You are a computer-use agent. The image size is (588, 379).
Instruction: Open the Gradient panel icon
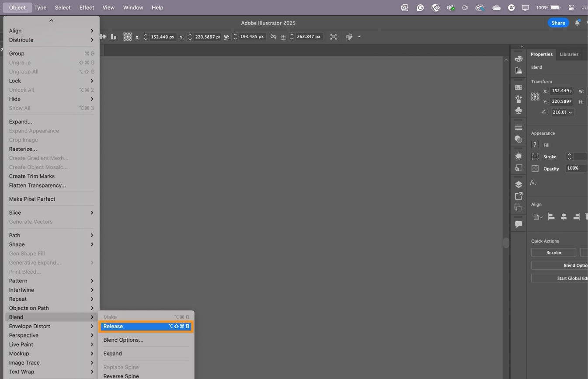518,70
